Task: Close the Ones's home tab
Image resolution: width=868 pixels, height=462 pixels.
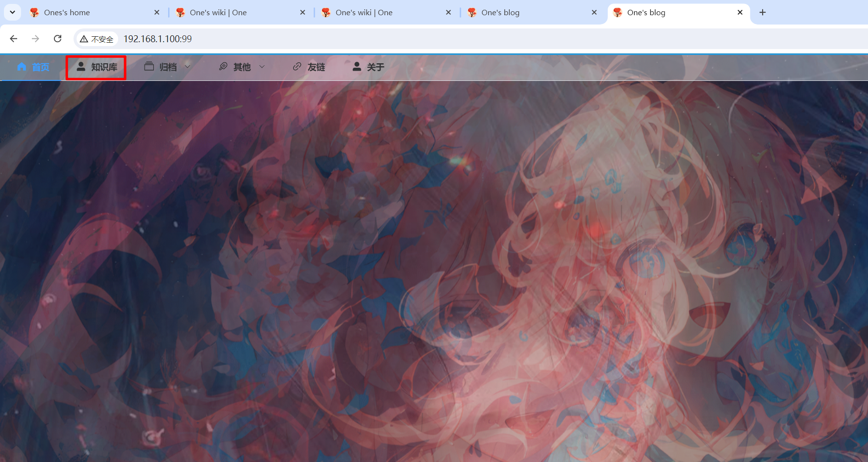Action: pyautogui.click(x=157, y=13)
